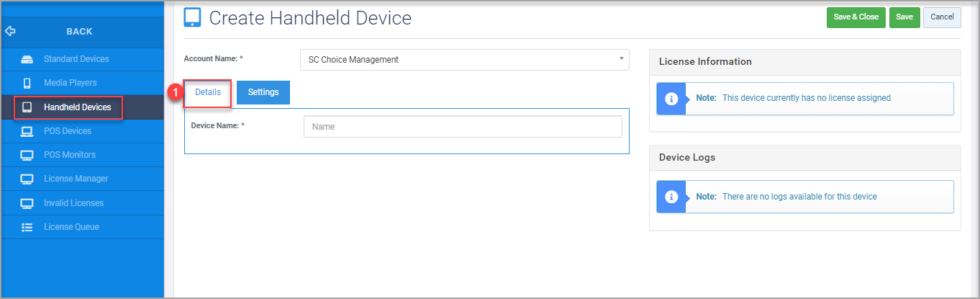
Task: Click the back arrow icon in sidebar
Action: pos(10,32)
